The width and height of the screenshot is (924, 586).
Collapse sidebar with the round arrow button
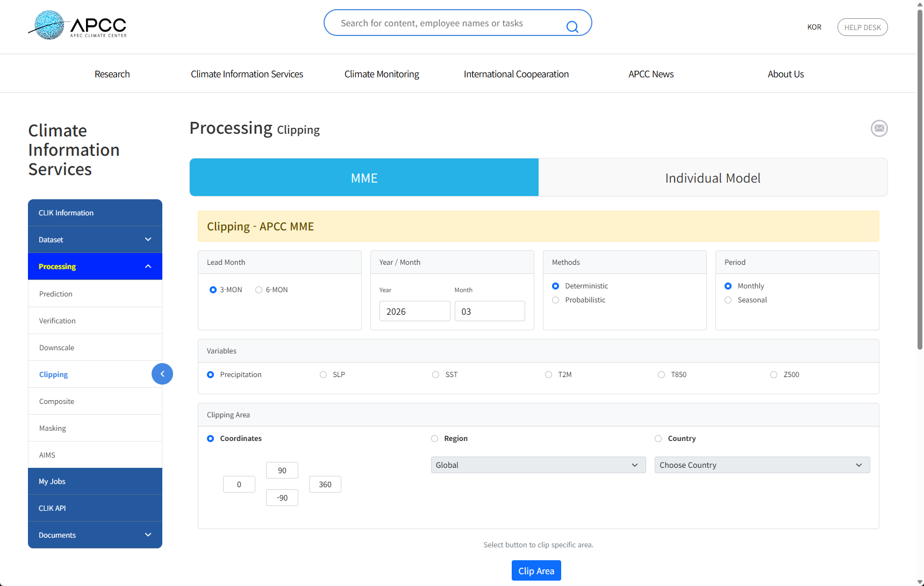162,374
